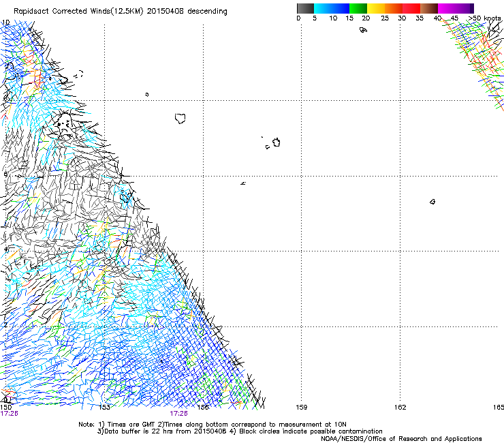Click the island outline between longitudes 153 and 156
The width and height of the screenshot is (504, 443).
tap(180, 119)
